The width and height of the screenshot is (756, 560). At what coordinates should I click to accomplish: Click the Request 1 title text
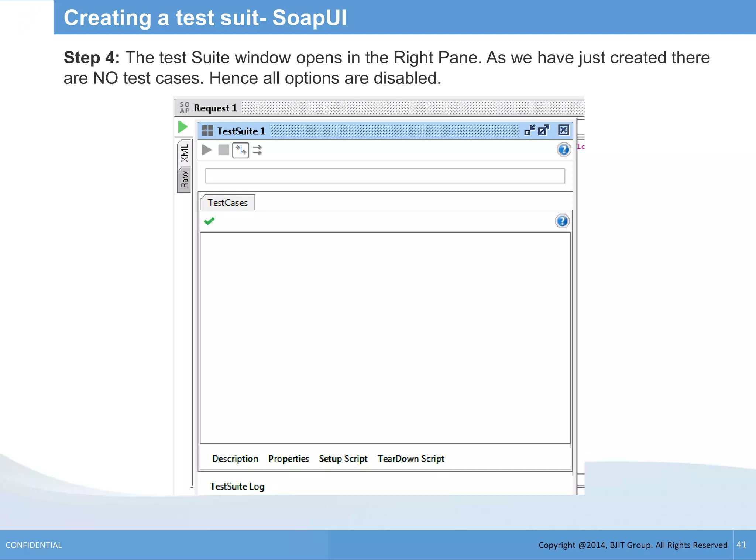pos(215,108)
